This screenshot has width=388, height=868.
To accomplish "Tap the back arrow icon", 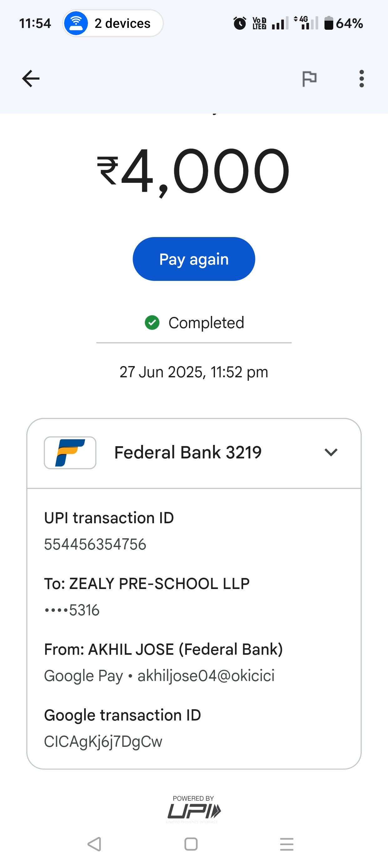I will (31, 79).
